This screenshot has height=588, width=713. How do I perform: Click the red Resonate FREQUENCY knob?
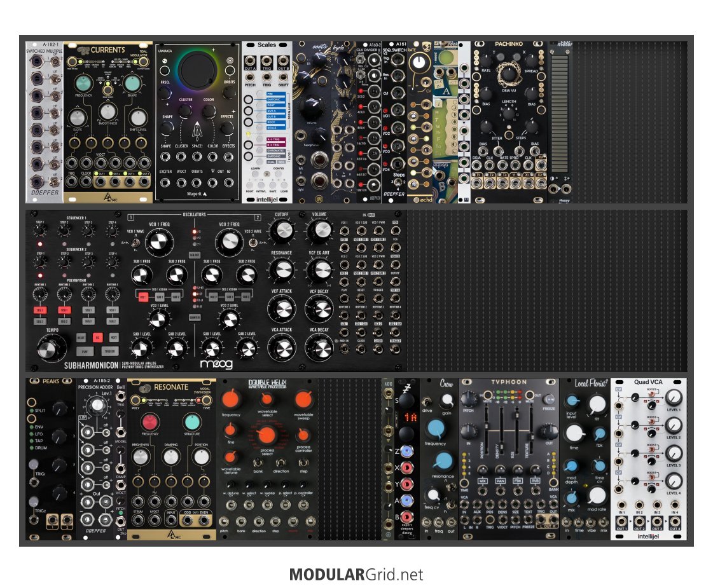click(x=149, y=422)
